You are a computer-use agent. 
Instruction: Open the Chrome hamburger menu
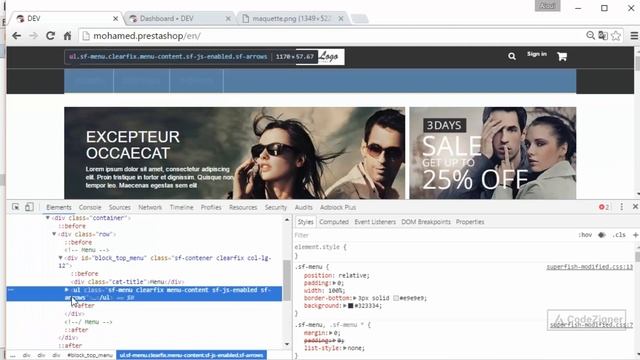pyautogui.click(x=634, y=36)
